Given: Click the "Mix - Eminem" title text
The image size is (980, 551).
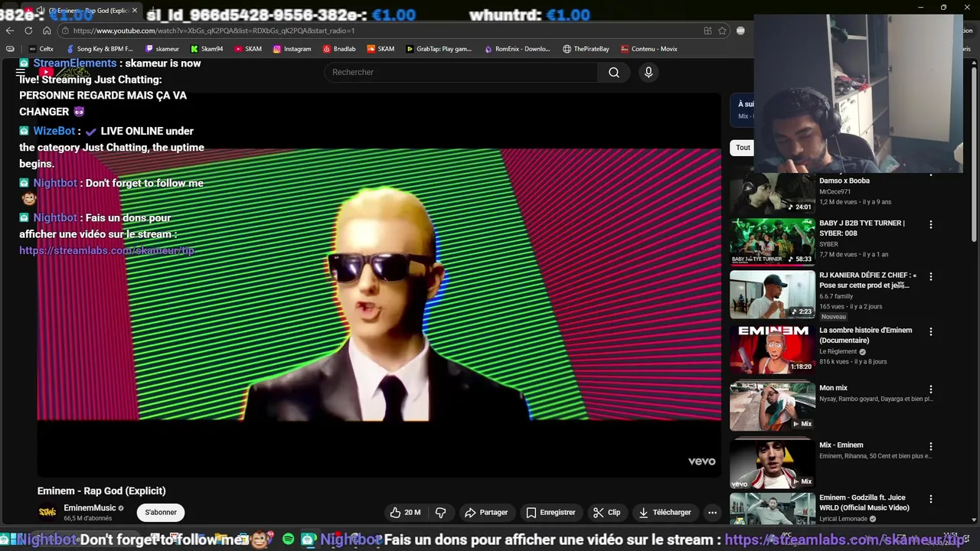Looking at the screenshot, I should point(841,445).
